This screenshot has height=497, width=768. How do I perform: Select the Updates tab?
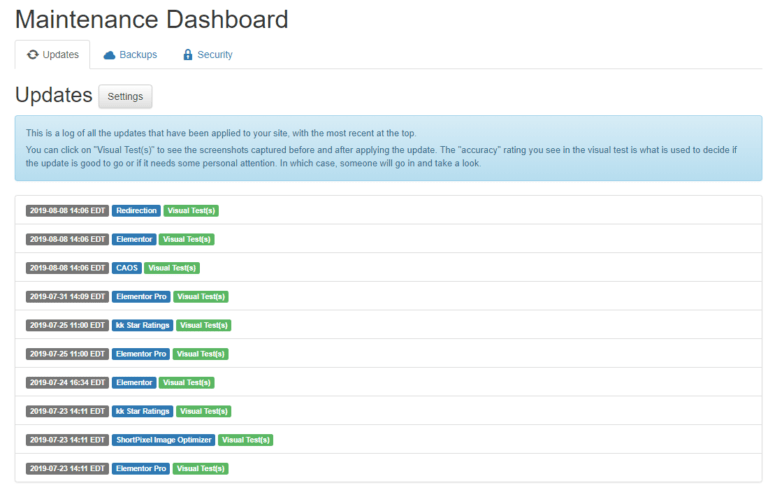(53, 54)
